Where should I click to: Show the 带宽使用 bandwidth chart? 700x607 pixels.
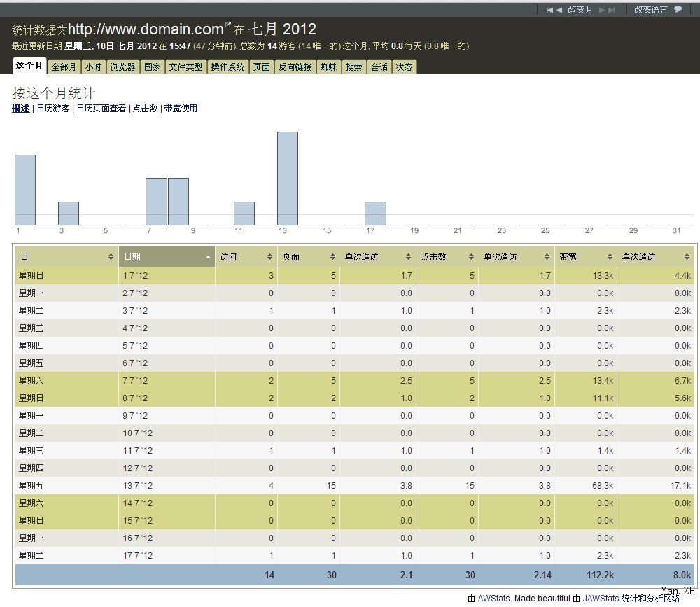point(181,108)
